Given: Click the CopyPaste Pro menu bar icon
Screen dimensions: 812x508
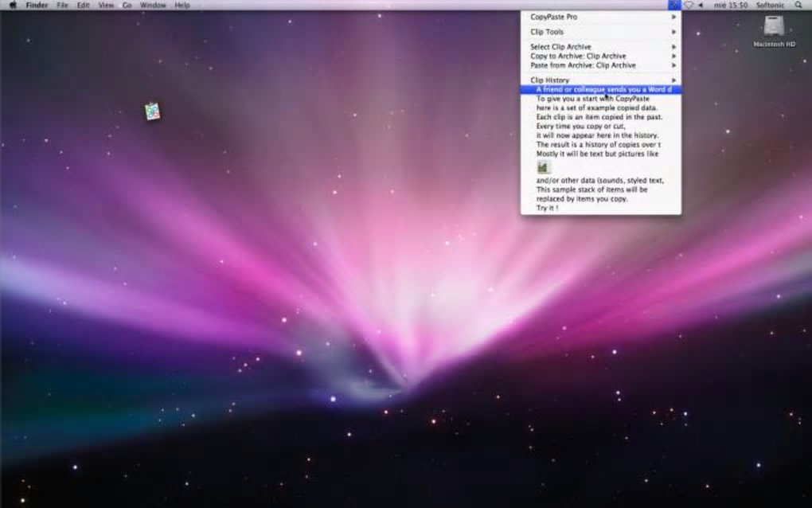Looking at the screenshot, I should 673,6.
